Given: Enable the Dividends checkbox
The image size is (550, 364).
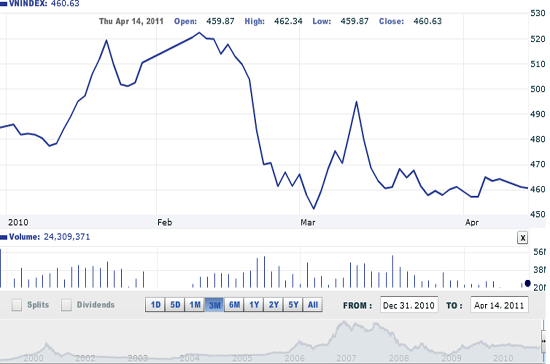Looking at the screenshot, I should (x=66, y=305).
